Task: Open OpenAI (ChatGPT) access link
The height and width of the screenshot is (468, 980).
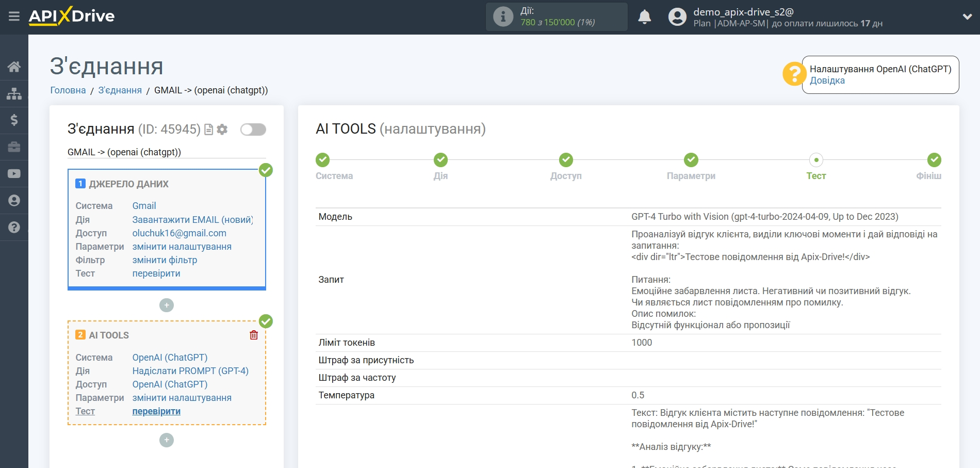Action: (x=170, y=384)
